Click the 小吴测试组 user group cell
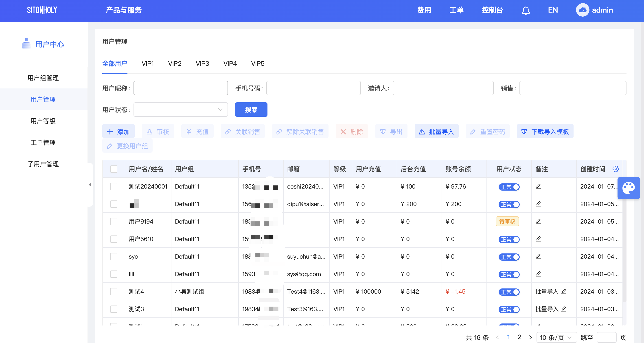 pyautogui.click(x=189, y=291)
